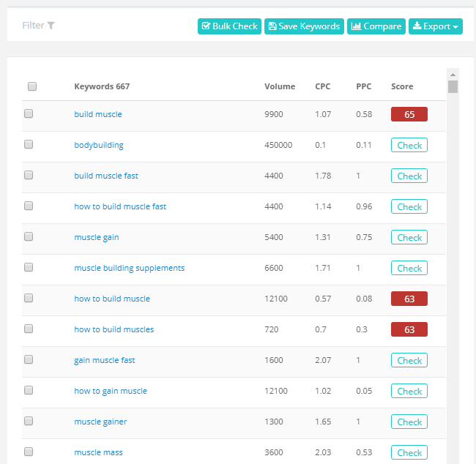The height and width of the screenshot is (464, 476).
Task: Click the scrollbar up arrow
Action: pyautogui.click(x=453, y=75)
